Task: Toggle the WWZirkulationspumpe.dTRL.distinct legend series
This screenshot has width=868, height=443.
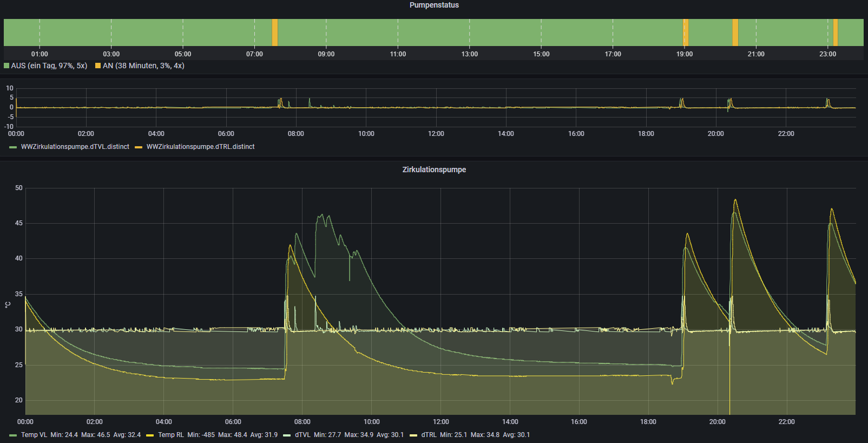Action: click(200, 147)
